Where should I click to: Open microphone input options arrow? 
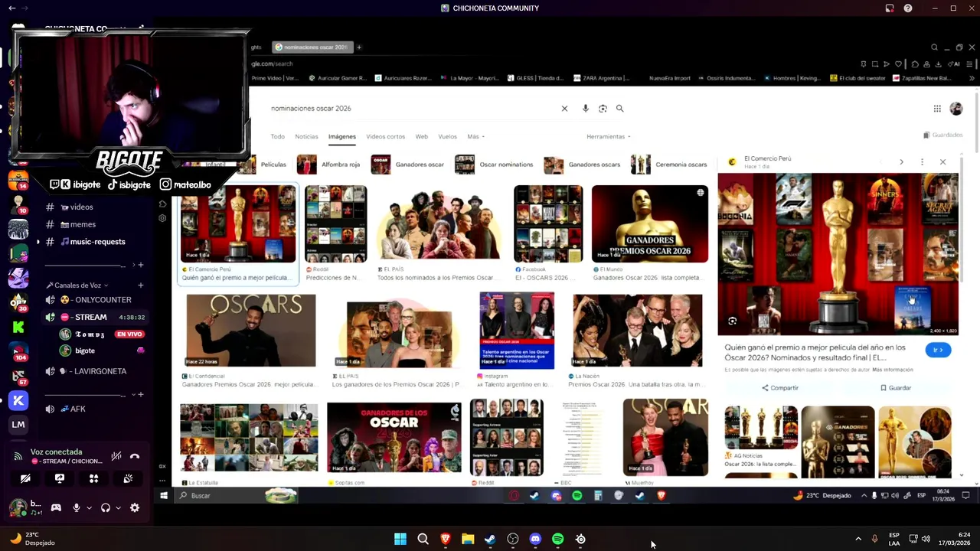click(x=89, y=507)
